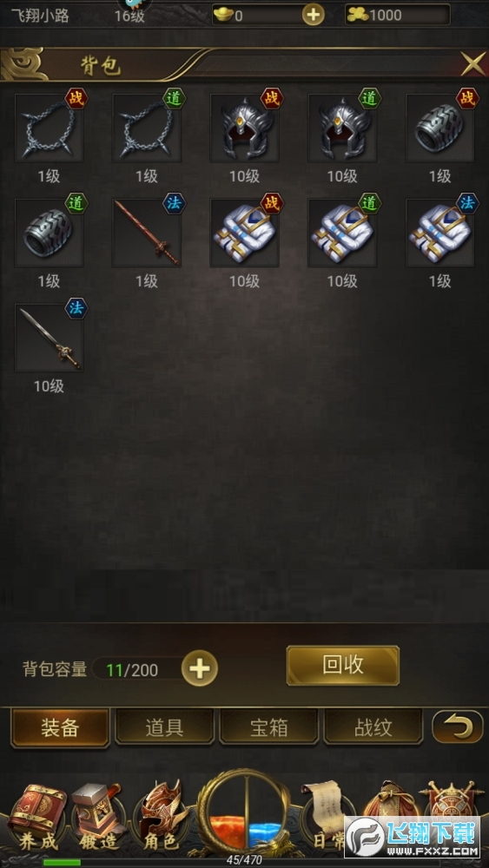Select the 法 brown staff weapon

pos(147,233)
